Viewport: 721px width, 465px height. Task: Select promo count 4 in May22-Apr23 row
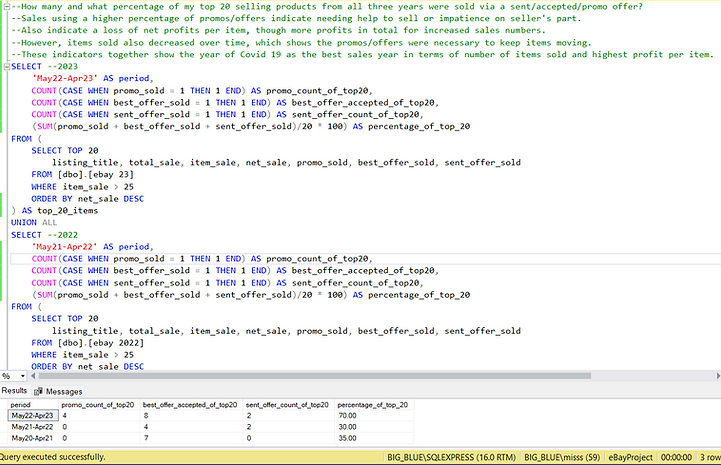pos(99,415)
